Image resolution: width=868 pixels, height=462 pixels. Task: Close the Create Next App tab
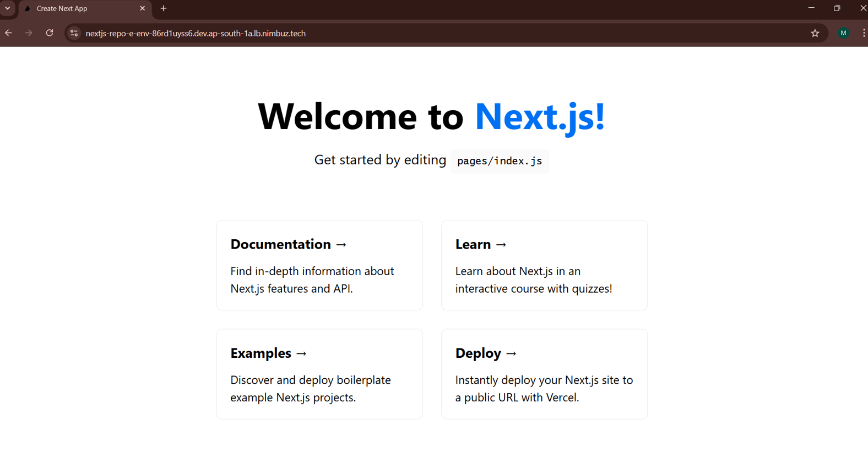coord(142,8)
